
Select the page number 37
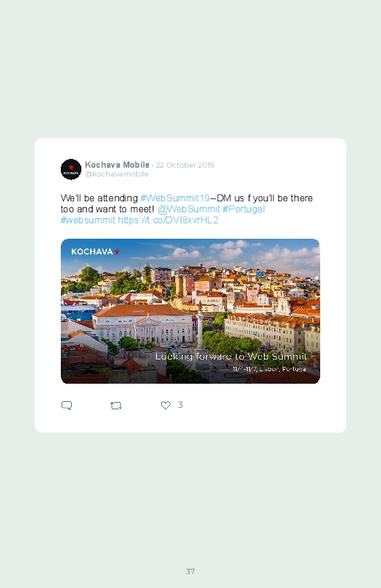(190, 571)
